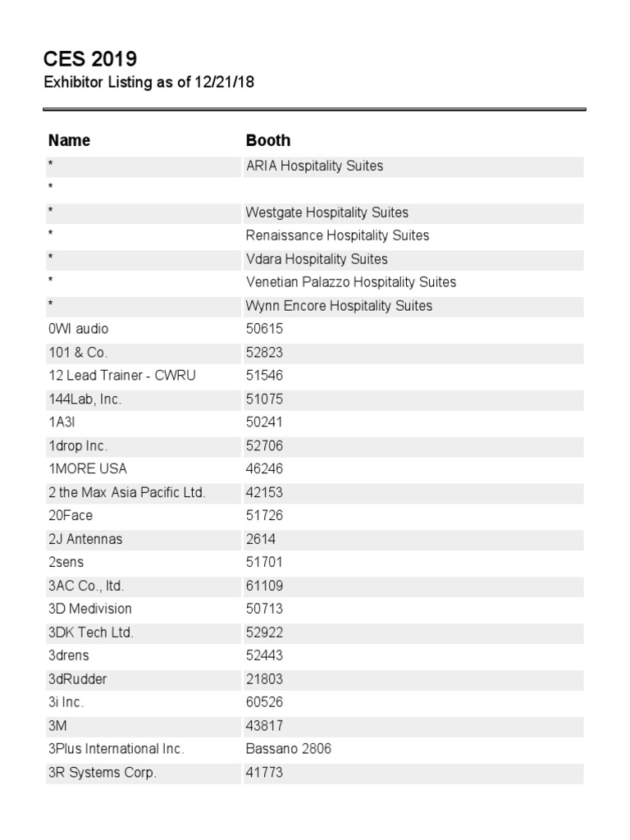Viewport: 630px width, 840px height.
Task: Click ARIA Hospitality Suites booth entry
Action: click(x=314, y=166)
